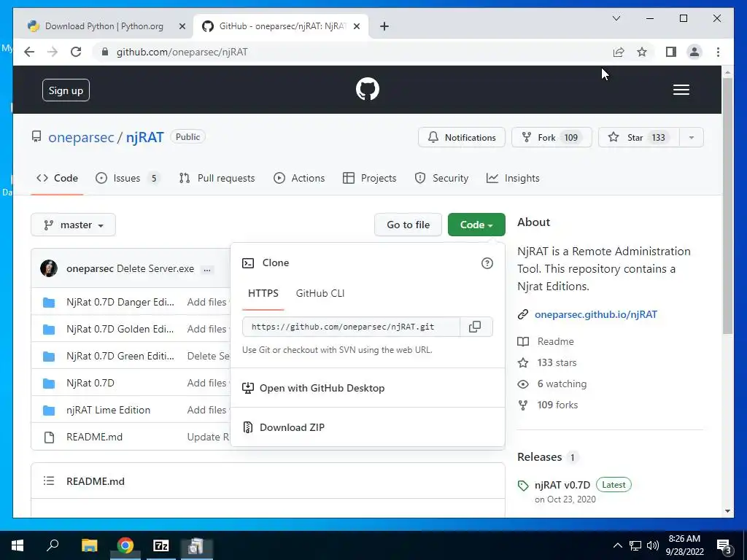Open the Insights tab
The height and width of the screenshot is (560, 747).
click(513, 178)
